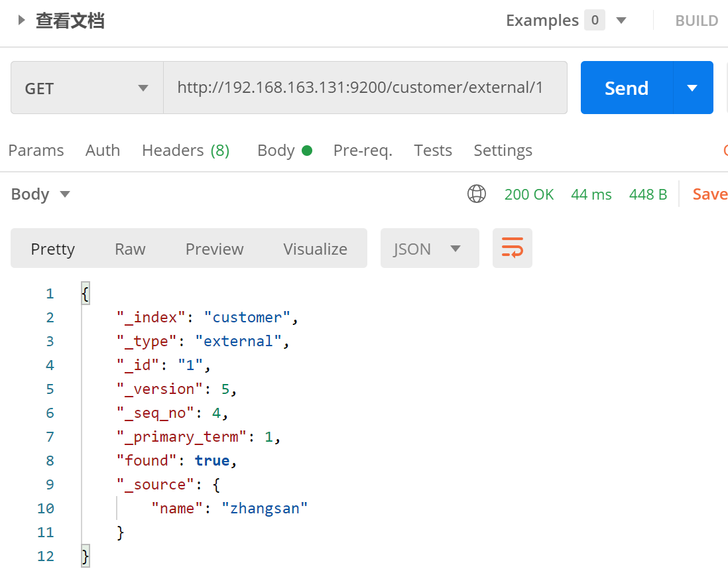Click the "external" value
The height and width of the screenshot is (579, 728).
click(238, 342)
